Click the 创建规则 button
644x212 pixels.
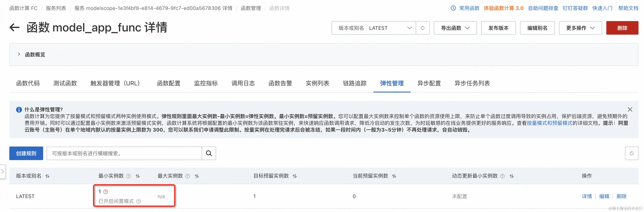click(26, 153)
